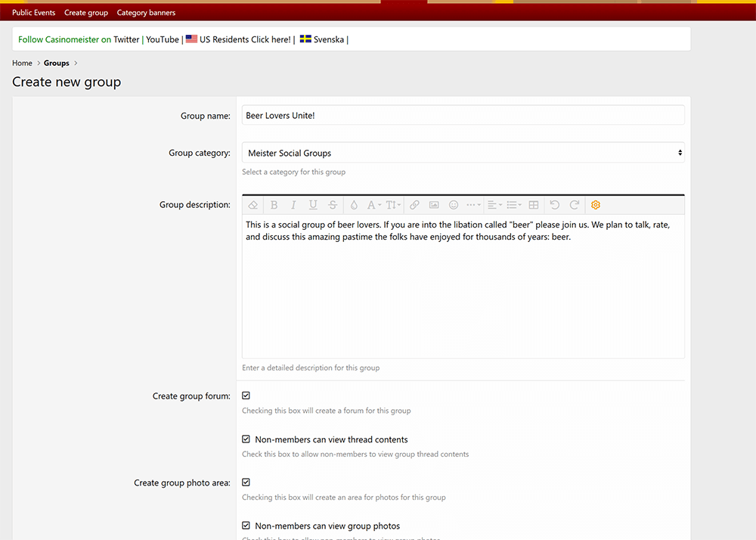Open the font size dropdown
Screen dimensions: 756x540
pyautogui.click(x=393, y=205)
